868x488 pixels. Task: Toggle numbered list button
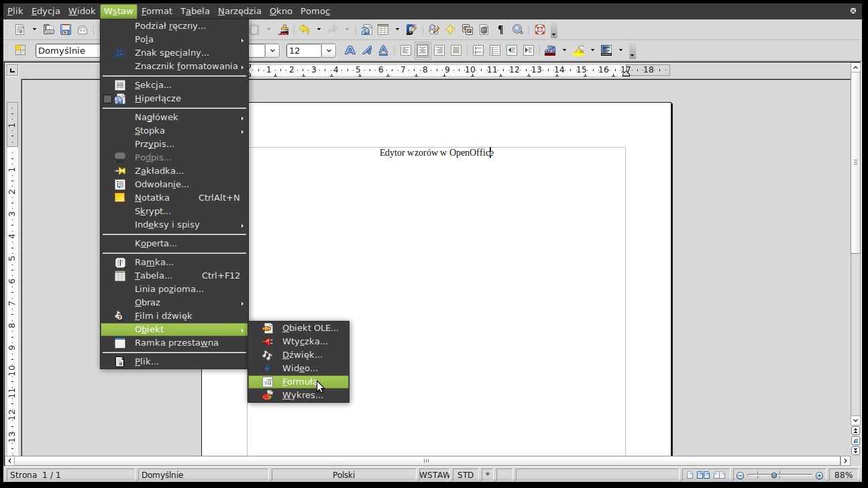coord(478,50)
